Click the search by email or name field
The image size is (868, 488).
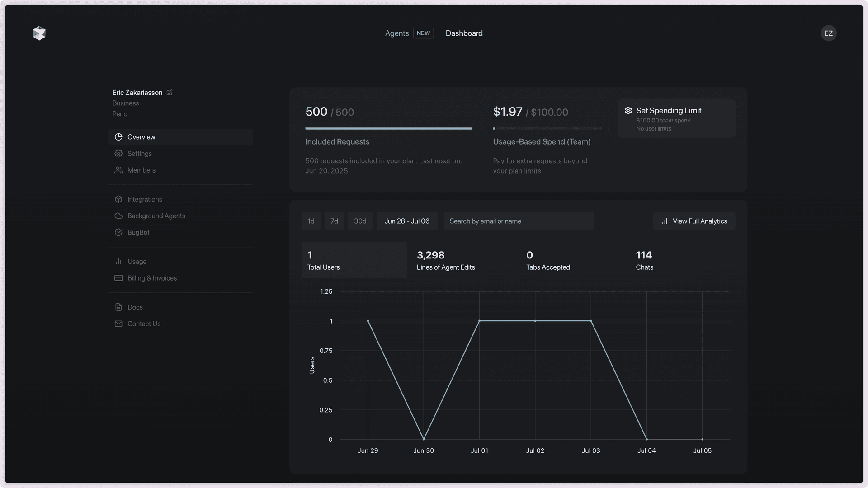[x=519, y=221]
